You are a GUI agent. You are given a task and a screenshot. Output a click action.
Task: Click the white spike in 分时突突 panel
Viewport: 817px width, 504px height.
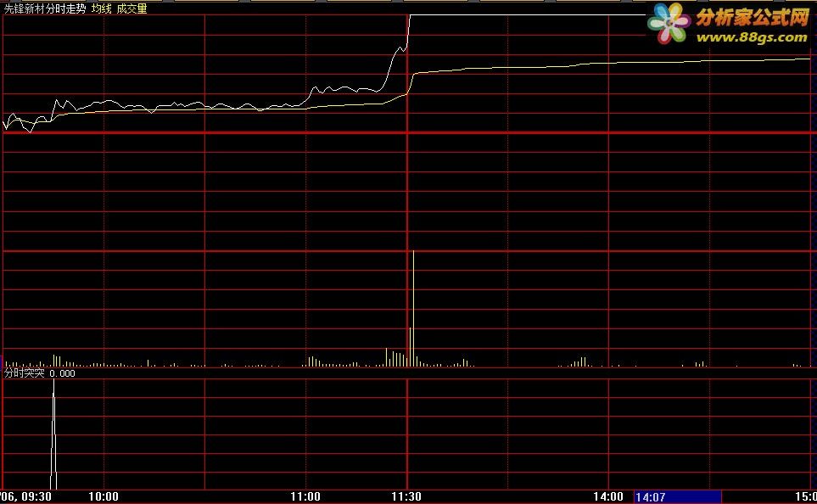53,434
